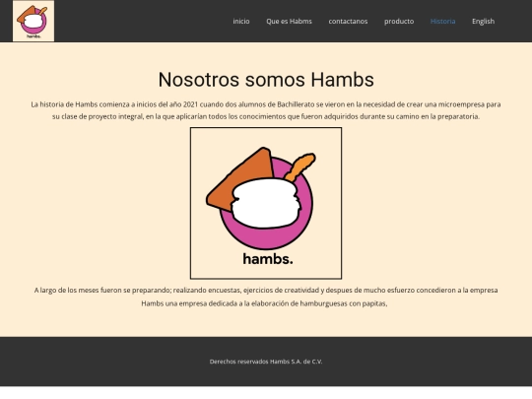Viewport: 532px width, 399px height.
Task: Click footer text 'Derechos reservados Hambs S.A. de C.V.'
Action: 266,362
